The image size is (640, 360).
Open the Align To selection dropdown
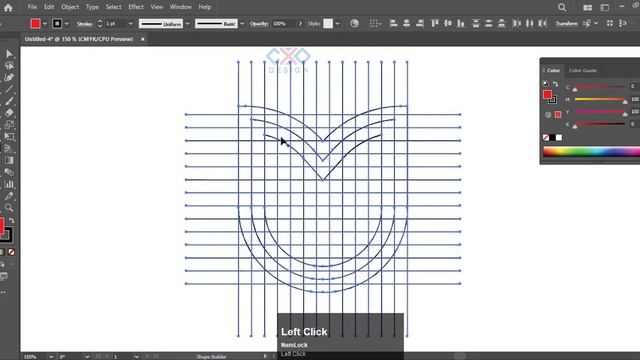(x=375, y=24)
